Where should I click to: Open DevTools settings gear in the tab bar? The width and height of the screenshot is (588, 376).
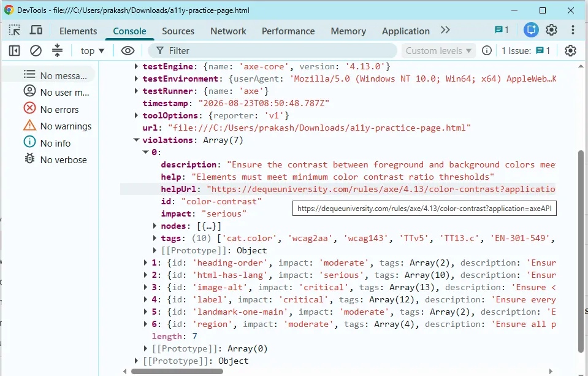click(551, 29)
